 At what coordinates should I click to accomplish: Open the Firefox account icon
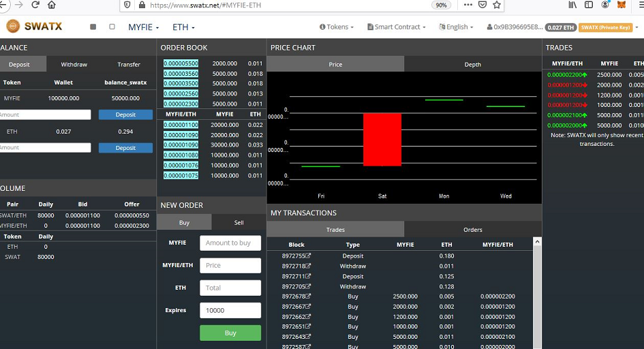click(x=605, y=5)
